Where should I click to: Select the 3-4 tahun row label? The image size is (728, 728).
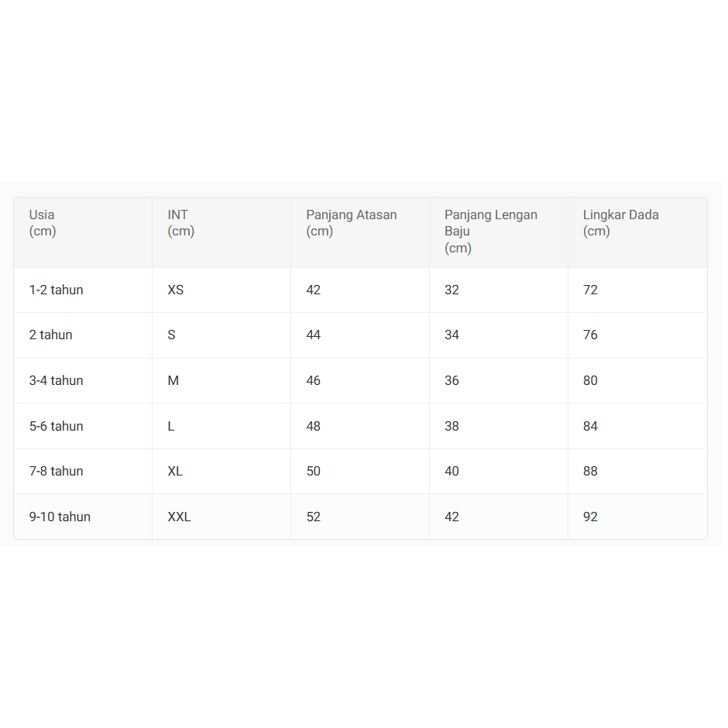57,380
